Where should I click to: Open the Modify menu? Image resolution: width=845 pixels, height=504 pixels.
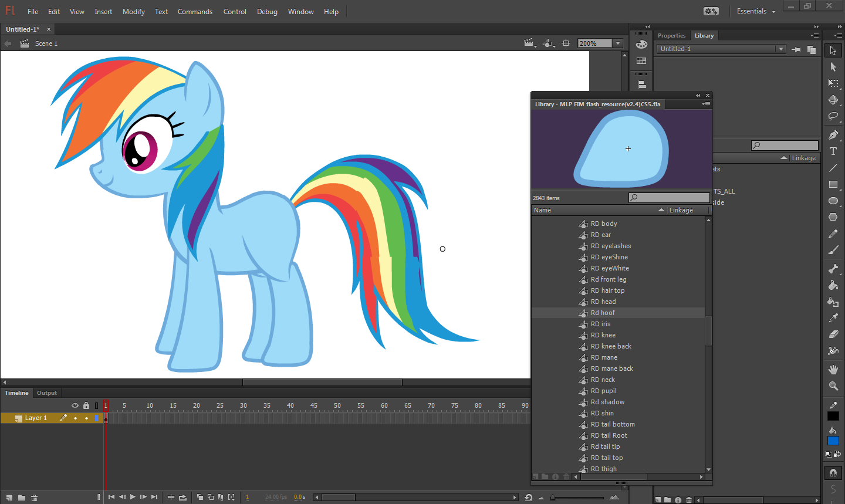click(x=133, y=11)
